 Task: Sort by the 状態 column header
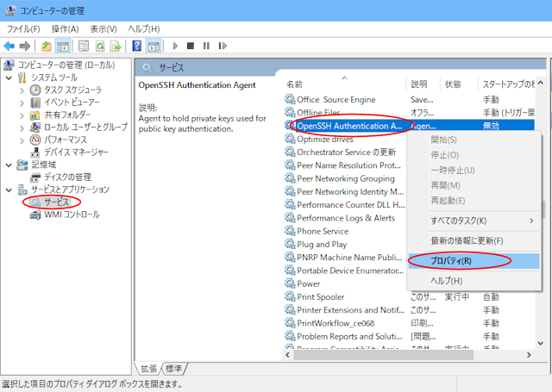(458, 84)
